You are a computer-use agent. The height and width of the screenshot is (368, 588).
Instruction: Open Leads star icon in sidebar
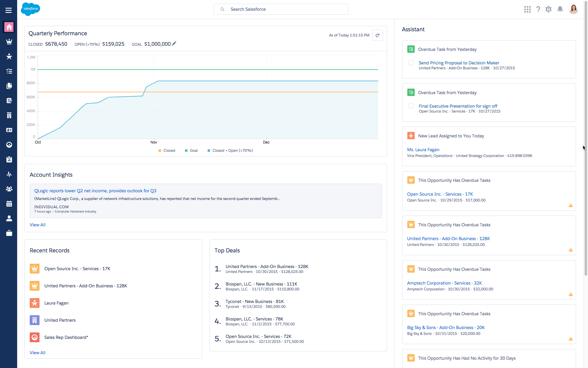pyautogui.click(x=9, y=56)
